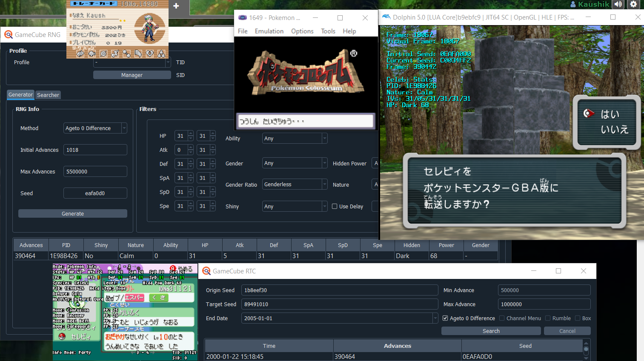Viewport: 644px width, 361px height.
Task: Uncheck Ageto 0 Difference in GameCube RTC
Action: point(445,318)
